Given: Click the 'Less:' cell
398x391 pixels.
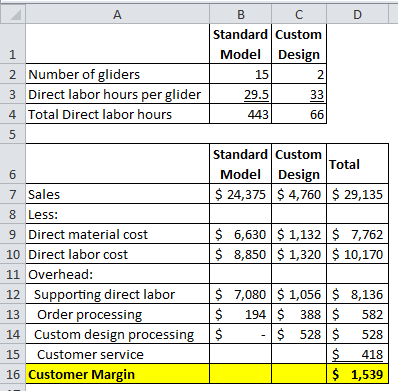Looking at the screenshot, I should pos(117,214).
